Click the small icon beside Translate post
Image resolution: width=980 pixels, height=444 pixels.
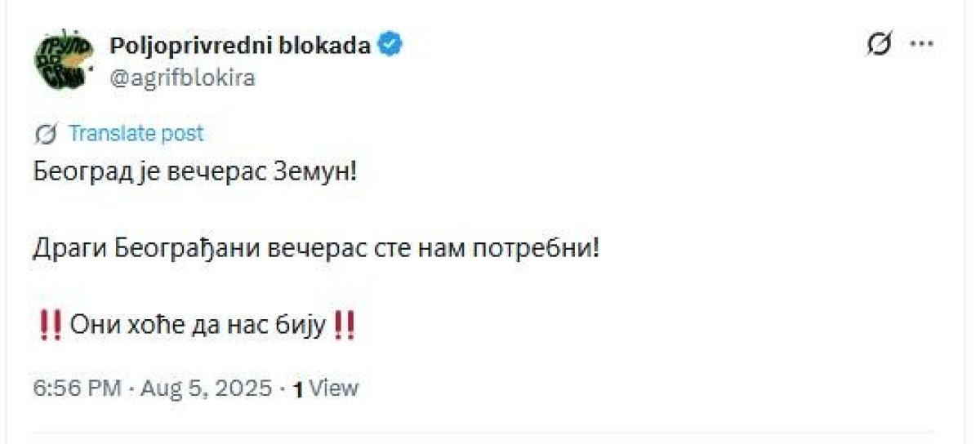[x=47, y=133]
